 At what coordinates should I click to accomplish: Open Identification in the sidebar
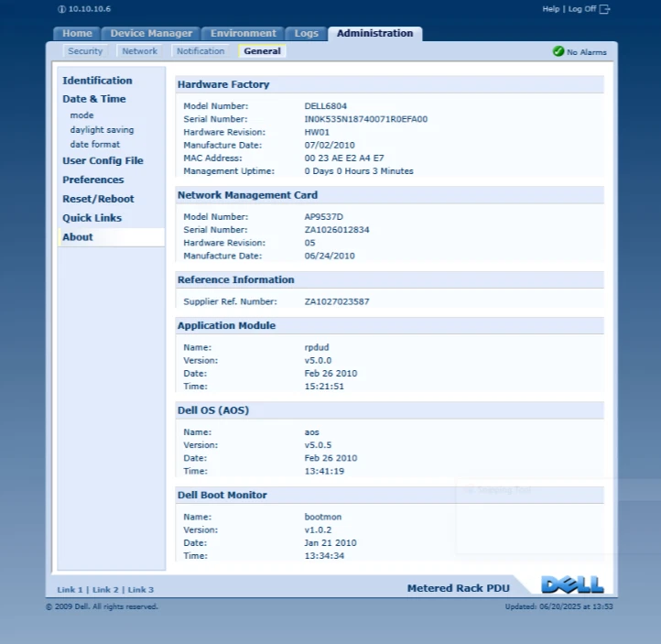pyautogui.click(x=97, y=80)
